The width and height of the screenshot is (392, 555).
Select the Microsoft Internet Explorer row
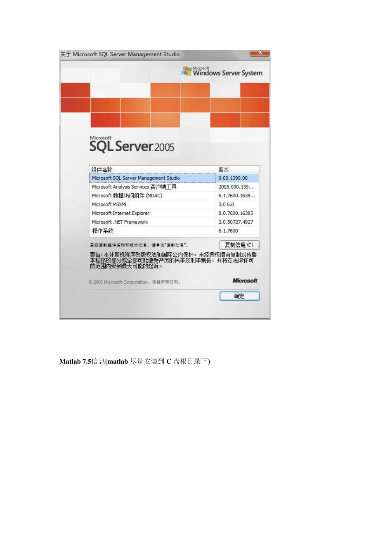click(x=174, y=213)
